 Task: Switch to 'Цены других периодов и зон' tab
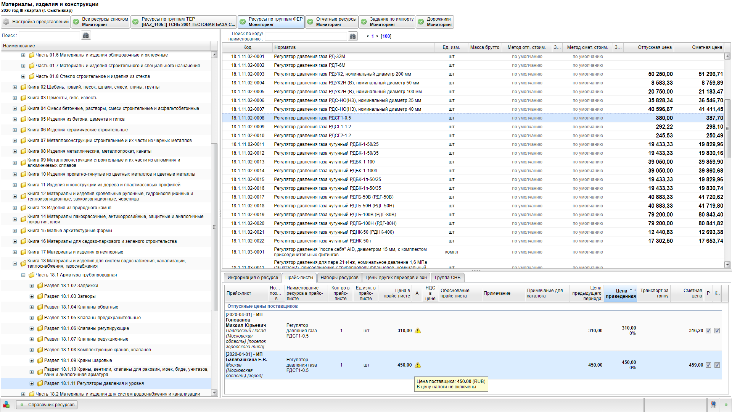pos(396,278)
